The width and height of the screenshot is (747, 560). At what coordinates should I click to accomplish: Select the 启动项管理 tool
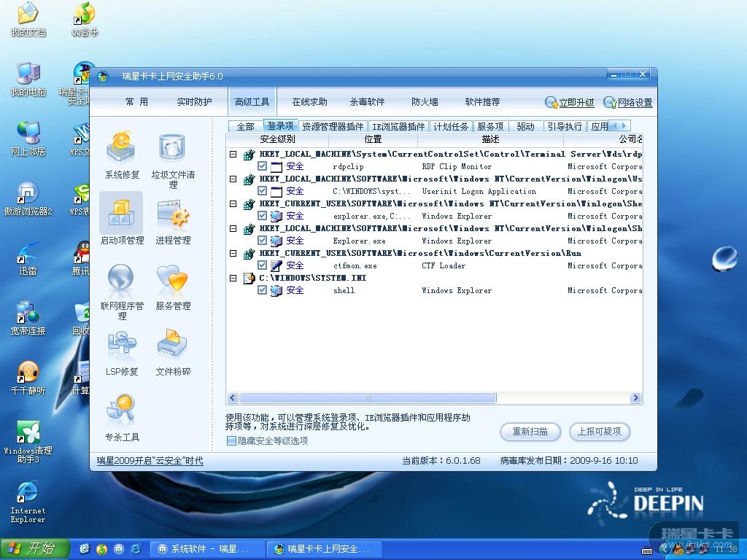point(122,219)
